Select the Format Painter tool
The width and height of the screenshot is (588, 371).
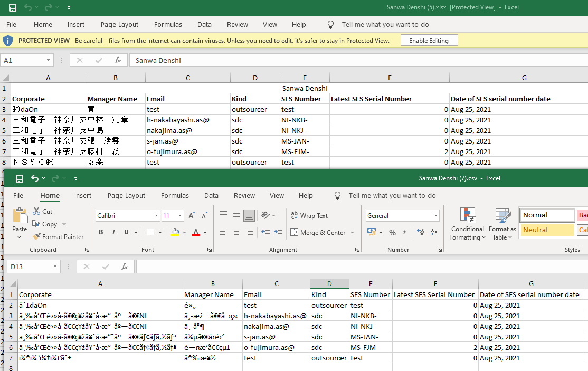(x=58, y=236)
